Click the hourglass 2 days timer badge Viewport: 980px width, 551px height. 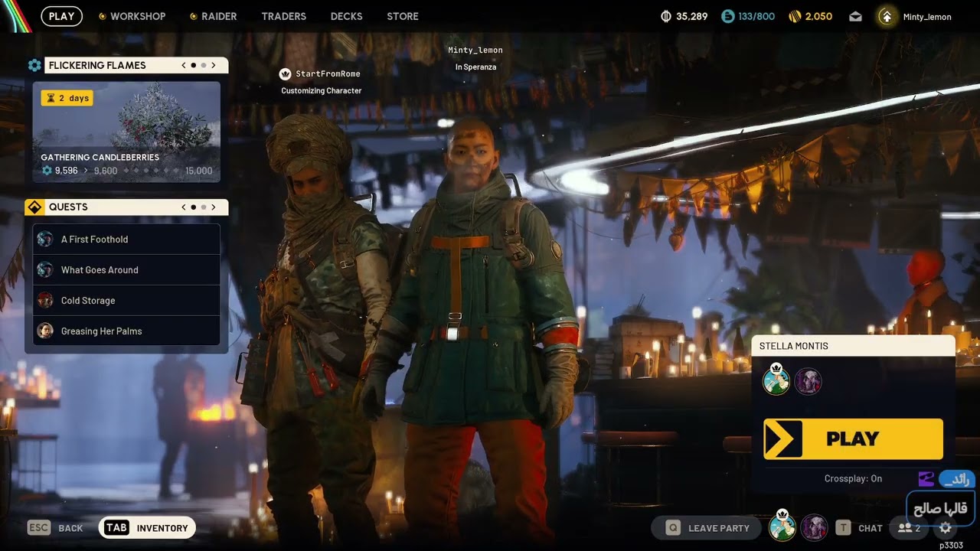point(67,98)
